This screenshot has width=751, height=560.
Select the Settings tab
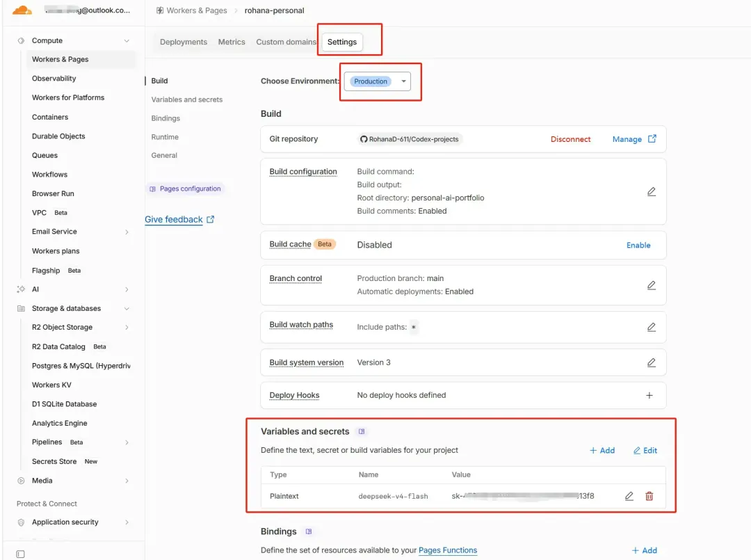[342, 42]
